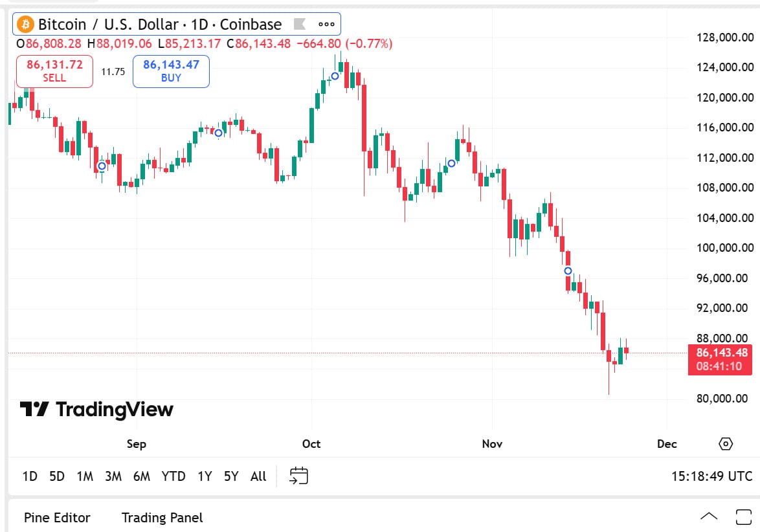Open the timezone menu showing UTC time

711,476
